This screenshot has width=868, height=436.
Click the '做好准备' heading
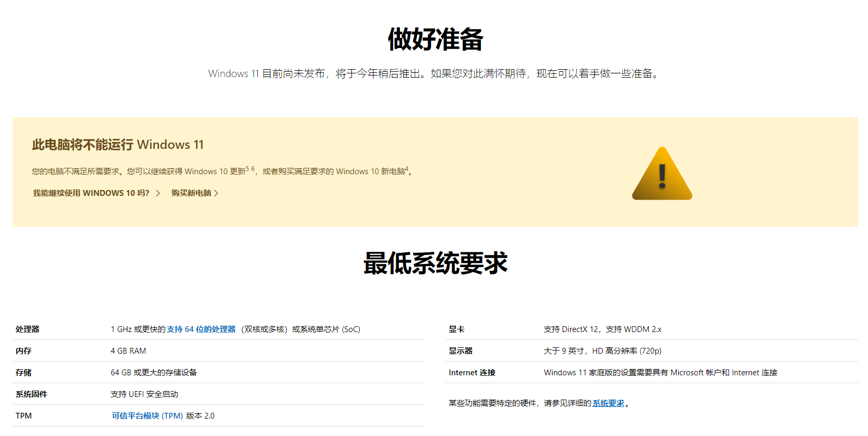(435, 39)
